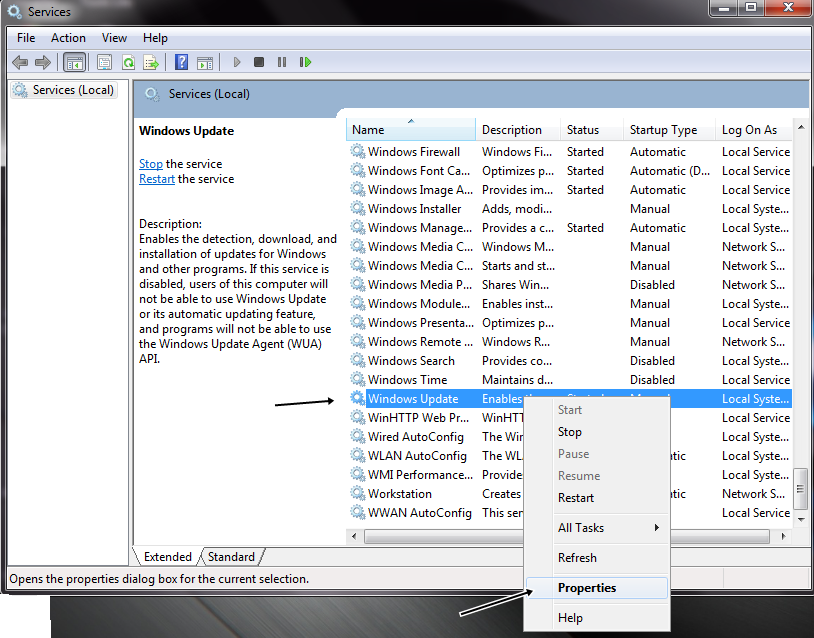Viewport: 814px width, 638px height.
Task: Click the Forward arrow toolbar icon
Action: pyautogui.click(x=43, y=63)
